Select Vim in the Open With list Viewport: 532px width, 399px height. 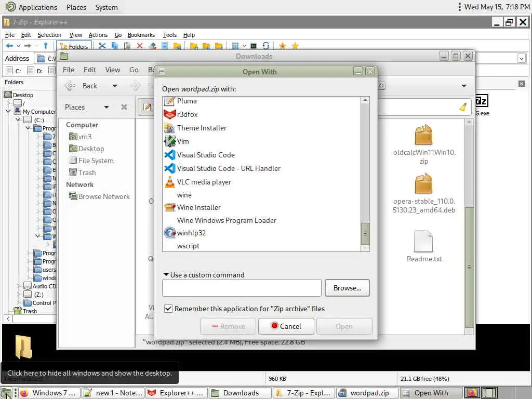(262, 141)
